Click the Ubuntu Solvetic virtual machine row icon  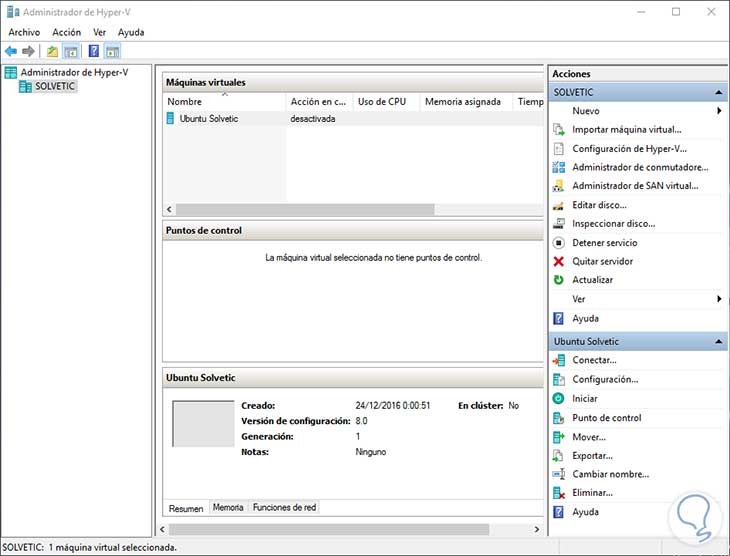click(170, 119)
